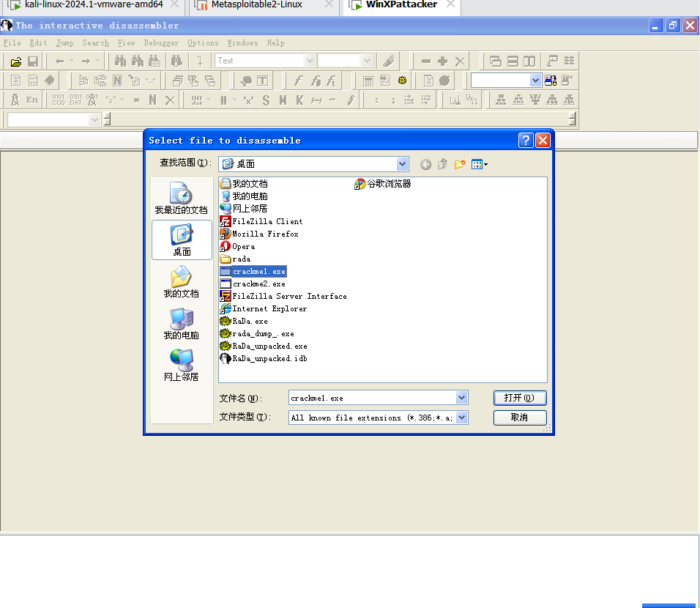The image size is (700, 608).
Task: Click the zoom in plus toolbar icon
Action: point(442,62)
